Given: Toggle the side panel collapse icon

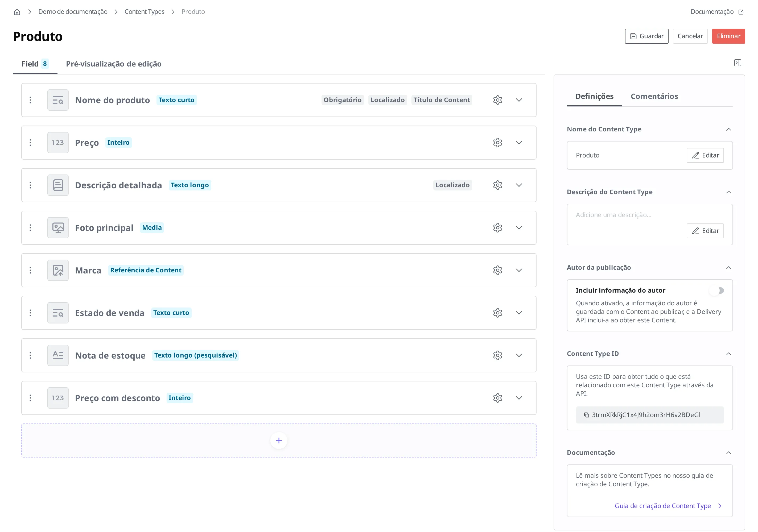Looking at the screenshot, I should coord(738,63).
